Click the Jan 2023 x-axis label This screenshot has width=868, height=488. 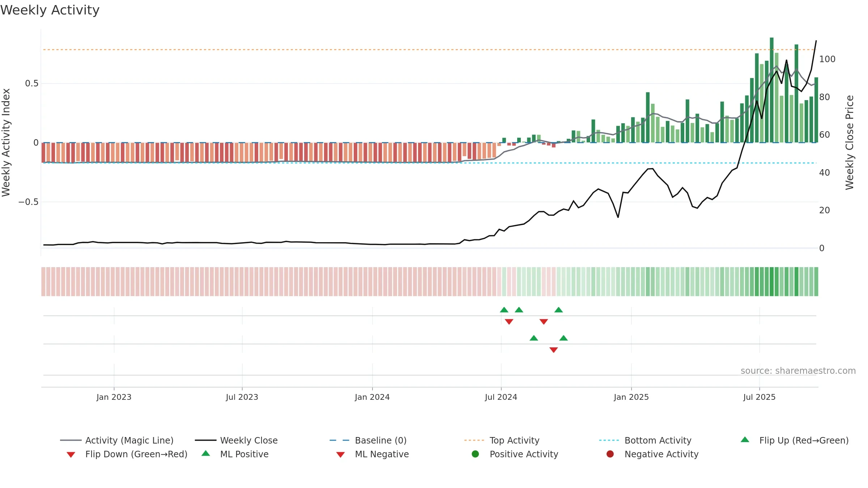(x=114, y=397)
